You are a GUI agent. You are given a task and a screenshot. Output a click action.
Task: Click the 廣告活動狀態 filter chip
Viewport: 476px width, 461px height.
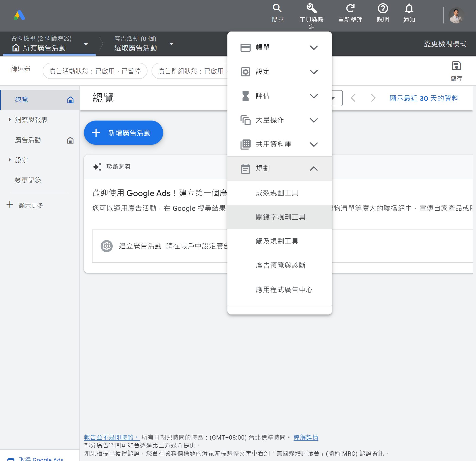pyautogui.click(x=95, y=71)
